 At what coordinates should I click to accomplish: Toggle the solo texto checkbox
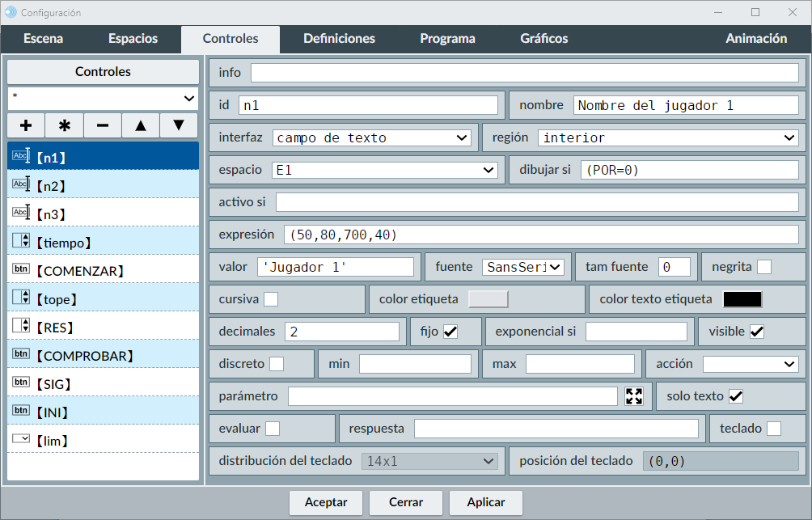(x=735, y=396)
